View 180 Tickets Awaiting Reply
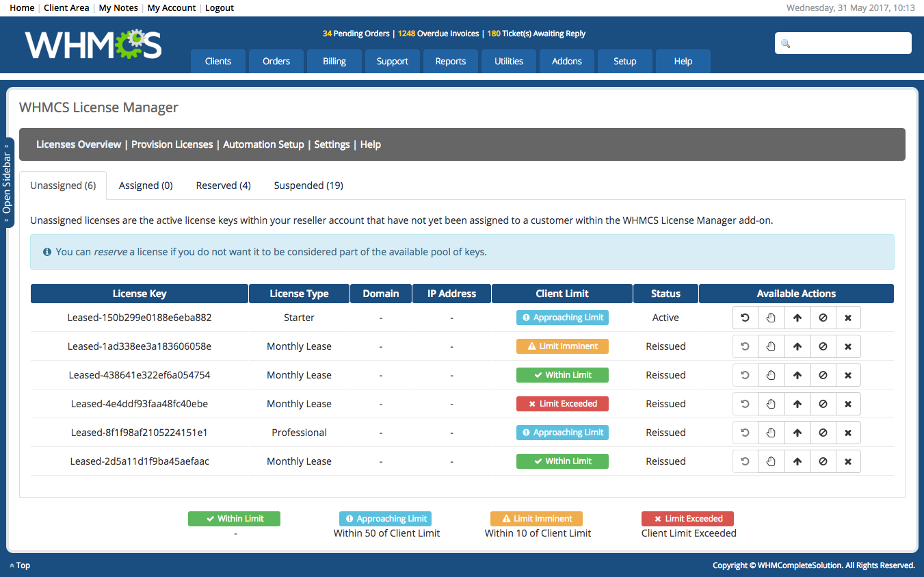 pyautogui.click(x=536, y=34)
